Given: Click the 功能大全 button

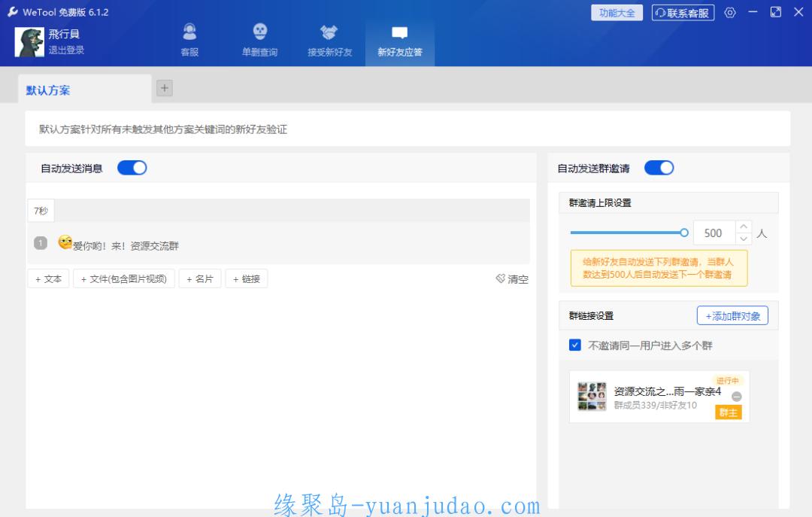Looking at the screenshot, I should tap(617, 13).
